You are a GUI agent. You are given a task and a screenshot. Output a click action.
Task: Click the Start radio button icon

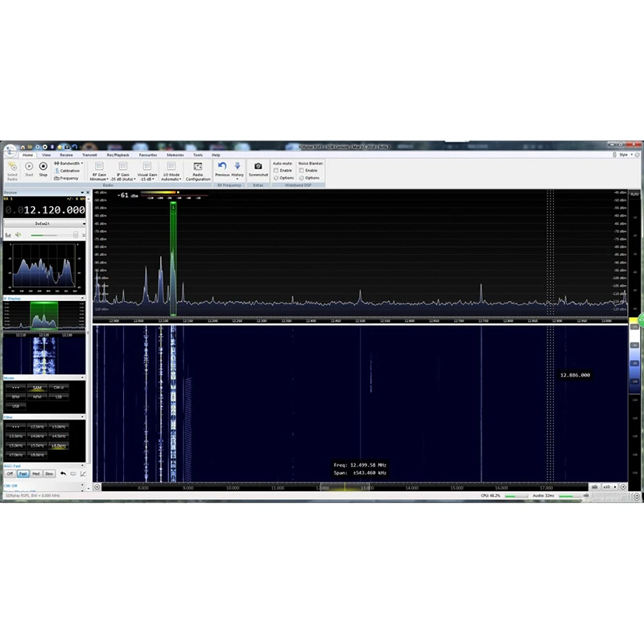[29, 169]
